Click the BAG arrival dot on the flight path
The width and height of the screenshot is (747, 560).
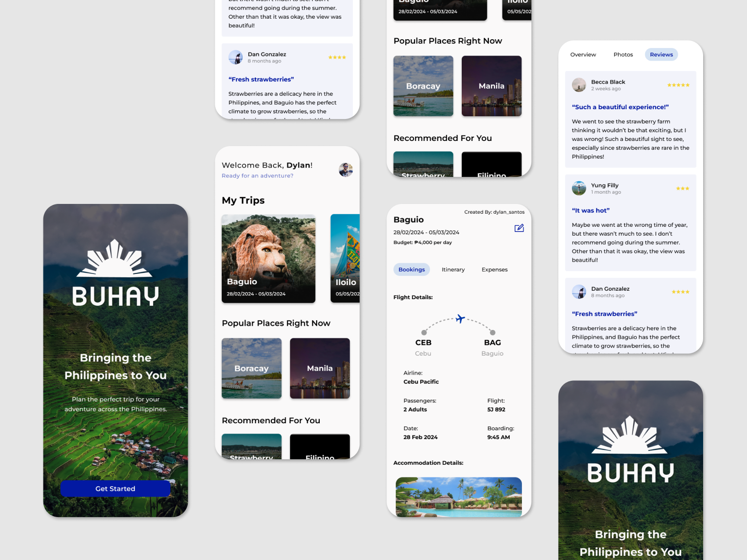(x=493, y=333)
